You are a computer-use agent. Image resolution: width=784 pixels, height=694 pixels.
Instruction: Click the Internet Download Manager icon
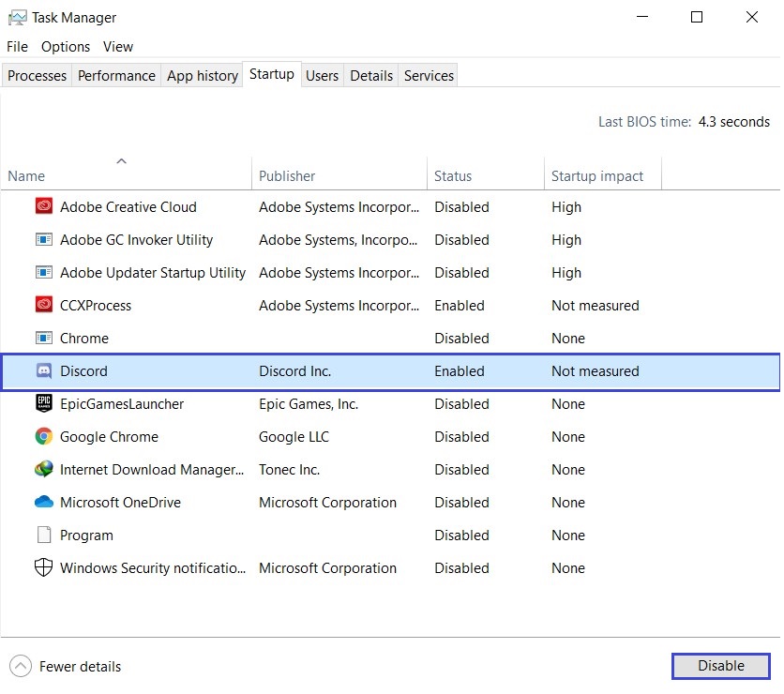43,469
